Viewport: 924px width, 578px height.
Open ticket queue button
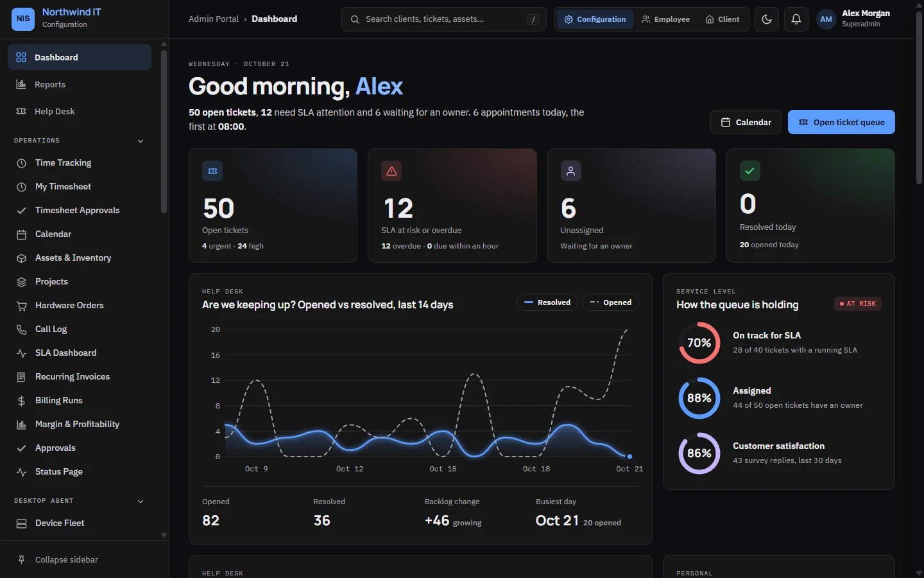click(841, 122)
